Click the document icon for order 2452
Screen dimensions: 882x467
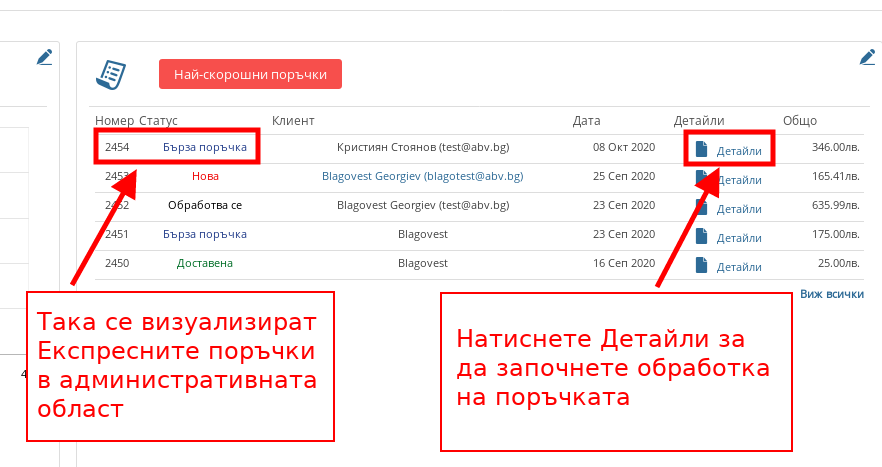click(x=702, y=207)
